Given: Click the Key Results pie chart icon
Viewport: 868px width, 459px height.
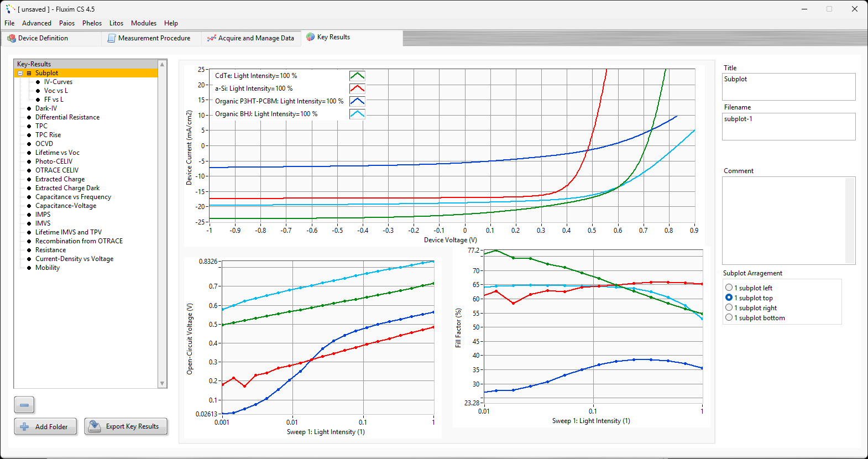Looking at the screenshot, I should click(x=311, y=37).
